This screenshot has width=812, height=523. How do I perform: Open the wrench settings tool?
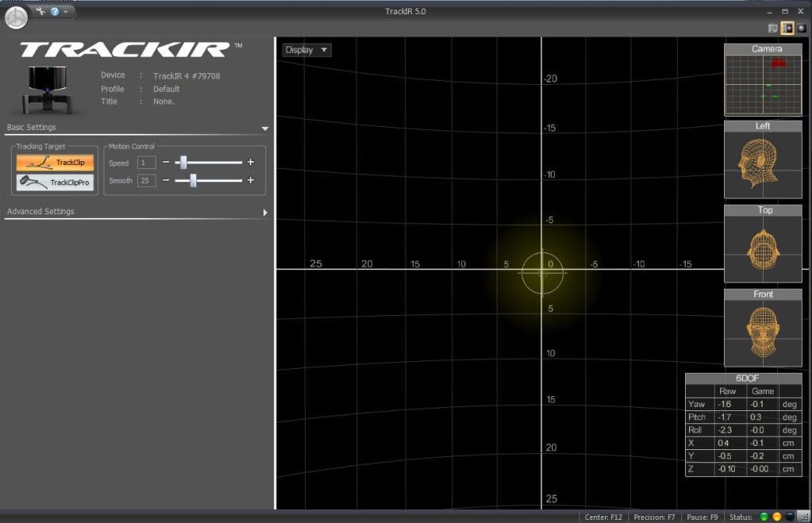point(41,11)
